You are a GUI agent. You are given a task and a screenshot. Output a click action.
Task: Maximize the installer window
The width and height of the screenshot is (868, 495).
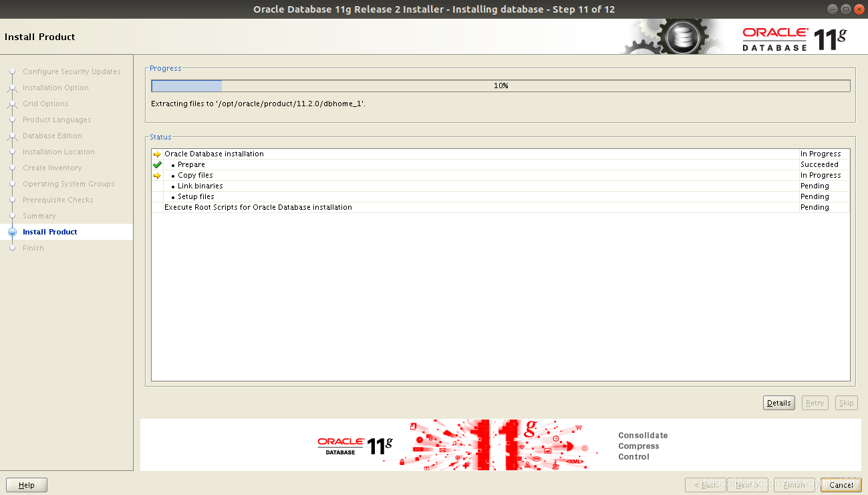tap(846, 9)
